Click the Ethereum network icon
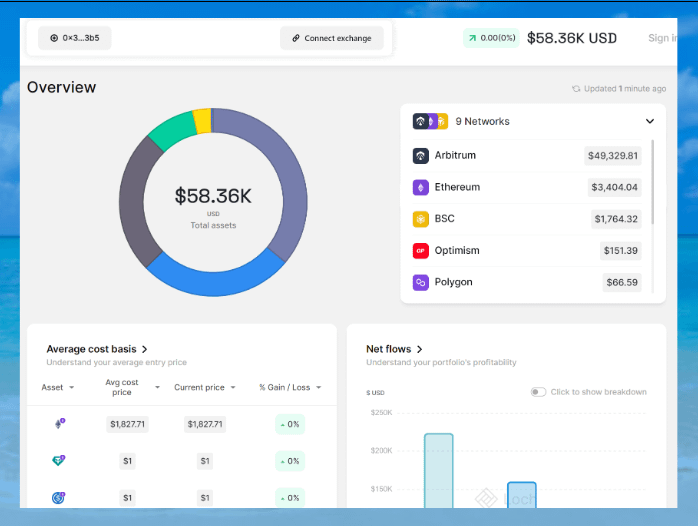This screenshot has height=526, width=698. pyautogui.click(x=421, y=187)
